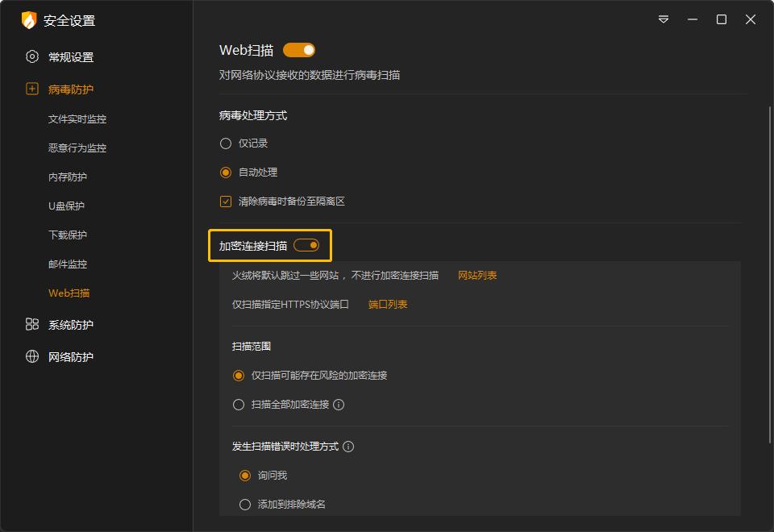Screen dimensions: 774x532
Task: Select the 自动处理 radio option
Action: coord(226,172)
